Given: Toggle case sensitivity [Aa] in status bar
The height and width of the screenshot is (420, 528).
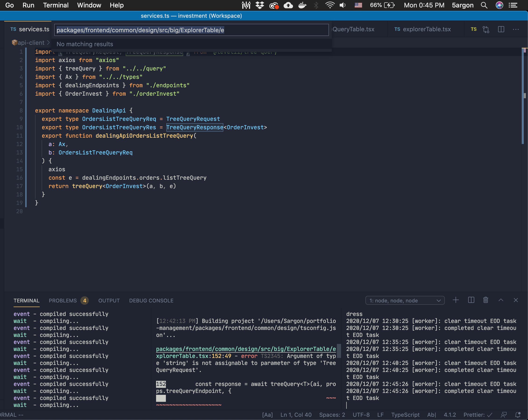Looking at the screenshot, I should pos(267,415).
